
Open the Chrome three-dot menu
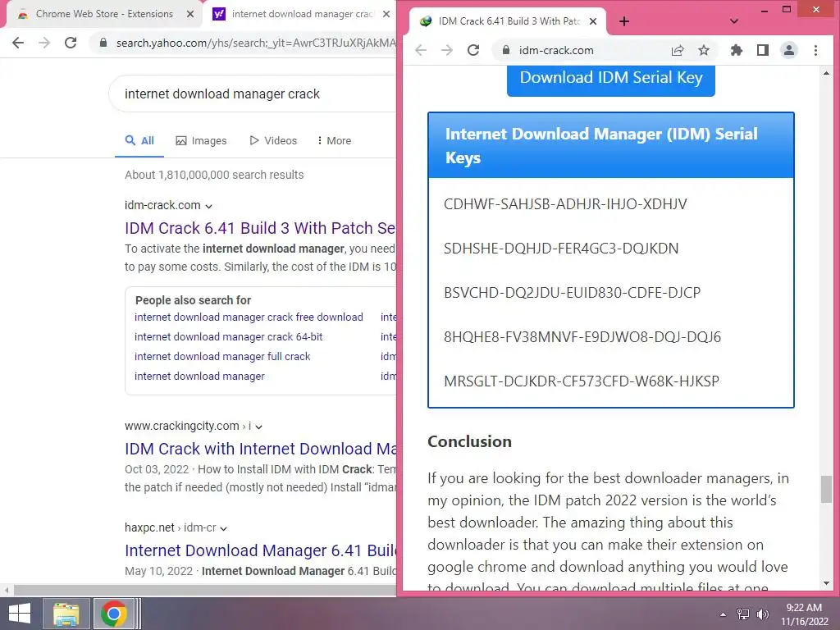pos(816,50)
